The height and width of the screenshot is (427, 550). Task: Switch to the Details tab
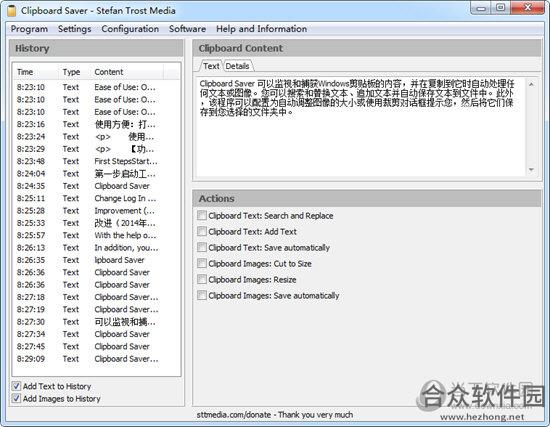[237, 66]
